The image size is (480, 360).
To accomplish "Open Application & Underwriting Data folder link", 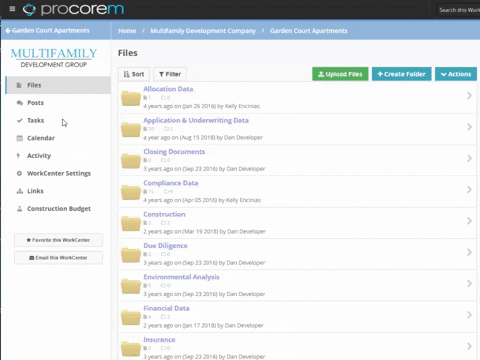I will [x=196, y=120].
